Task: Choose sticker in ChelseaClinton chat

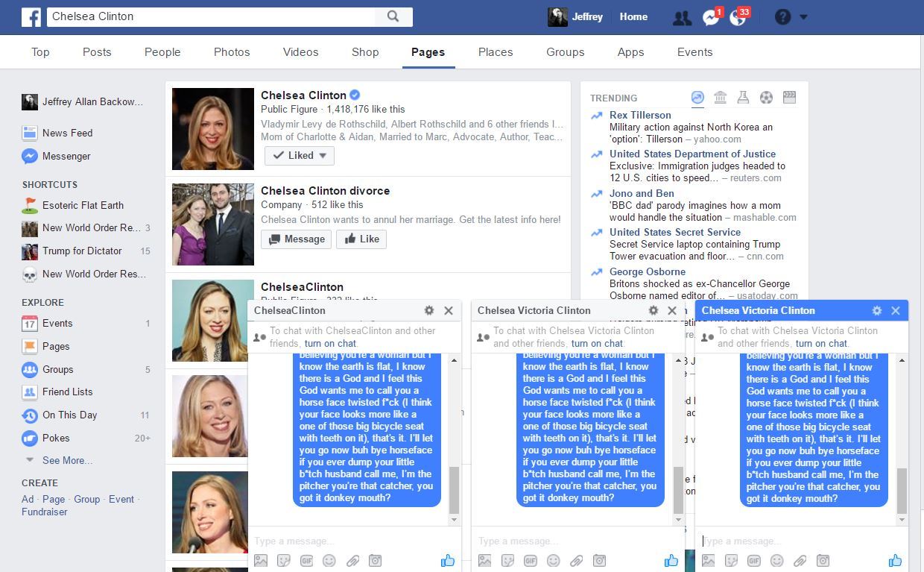Action: pyautogui.click(x=283, y=561)
